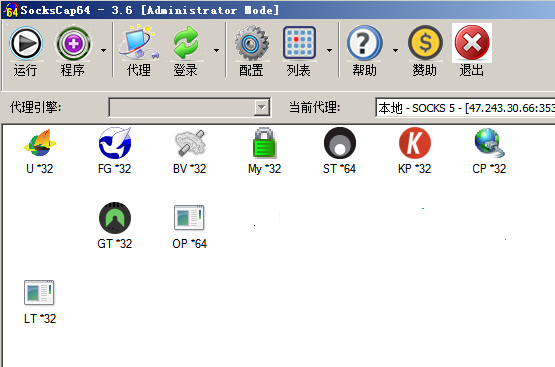The image size is (555, 367).
Task: Click the green 登录 (Login) arrows icon
Action: coord(185,42)
